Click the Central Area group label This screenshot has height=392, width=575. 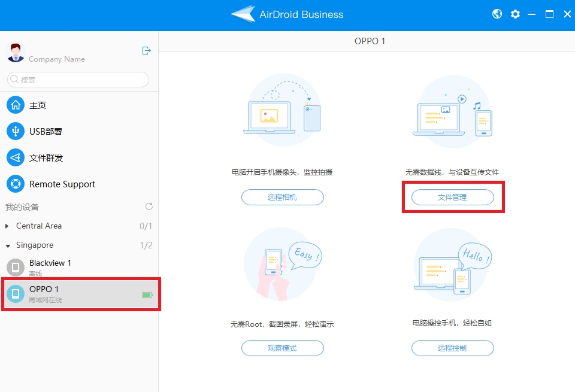tap(39, 226)
